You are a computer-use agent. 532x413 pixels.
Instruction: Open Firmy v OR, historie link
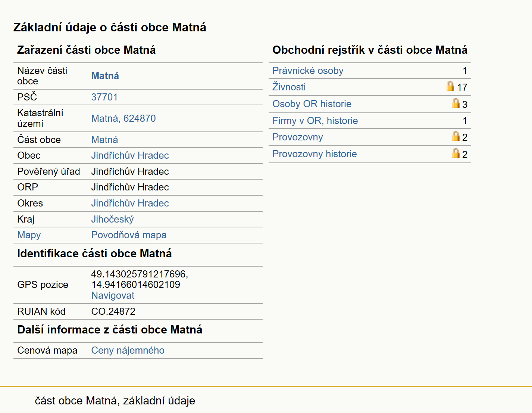tap(315, 121)
